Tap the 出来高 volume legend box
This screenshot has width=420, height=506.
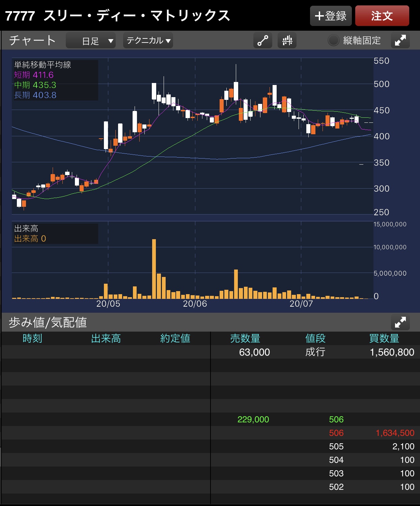(55, 234)
